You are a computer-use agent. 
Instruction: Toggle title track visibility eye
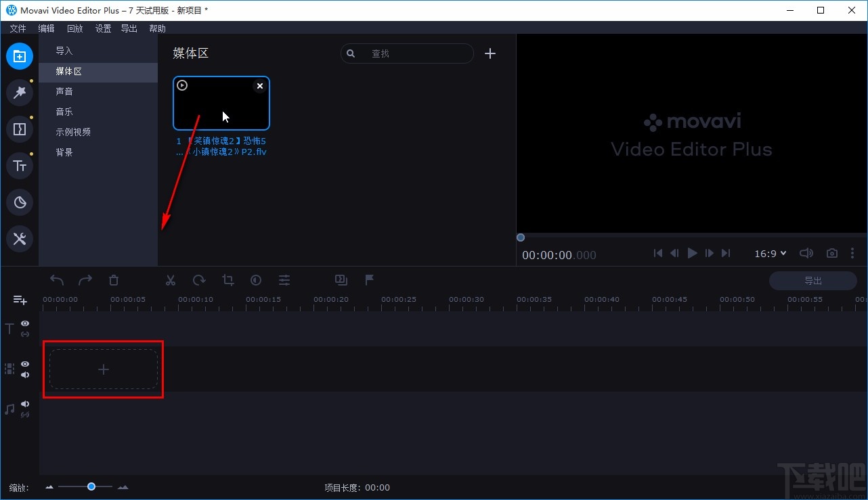25,323
